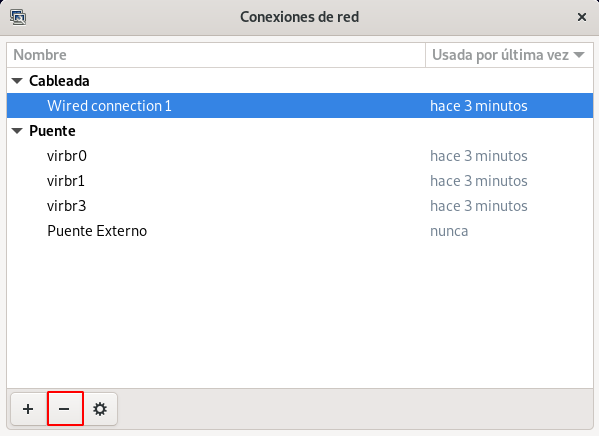This screenshot has height=436, width=599.
Task: Toggle the sort arrow on Usada por última vez
Action: click(x=579, y=55)
